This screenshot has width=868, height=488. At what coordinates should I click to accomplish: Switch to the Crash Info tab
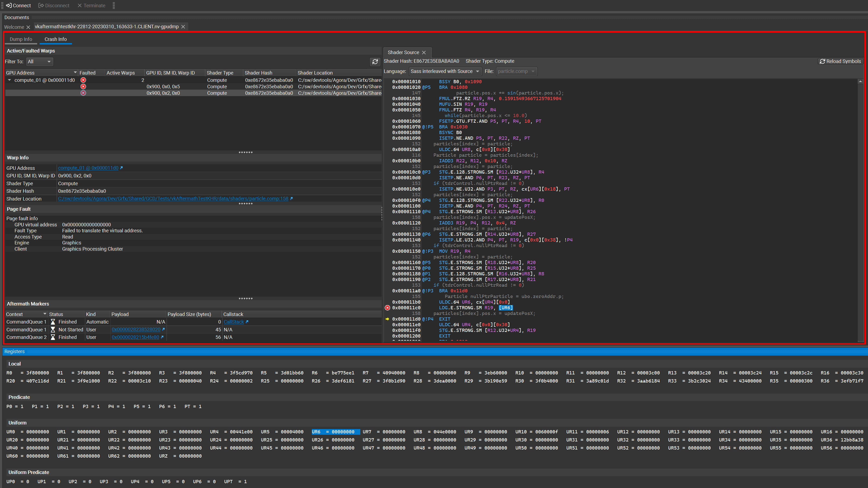pos(56,39)
